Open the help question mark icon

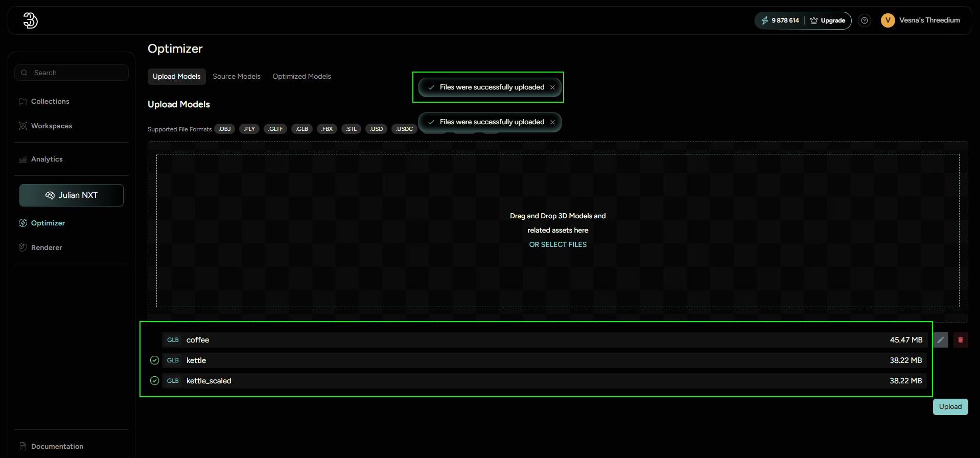point(864,20)
